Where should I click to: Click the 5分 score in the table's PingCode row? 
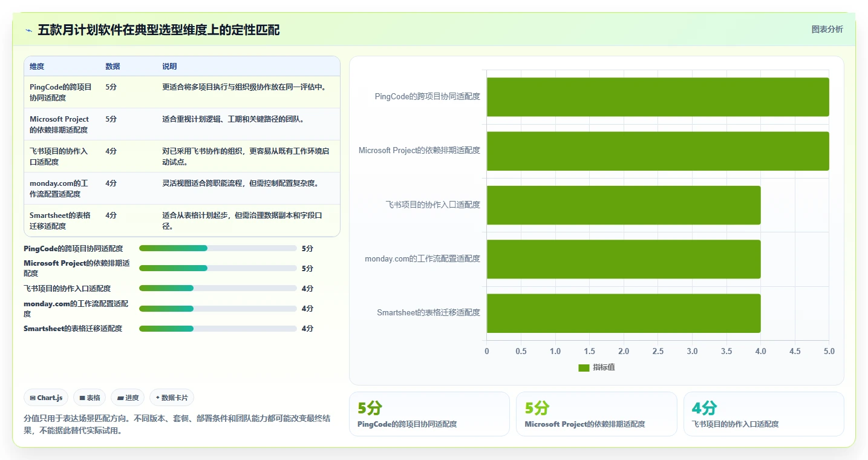(111, 87)
